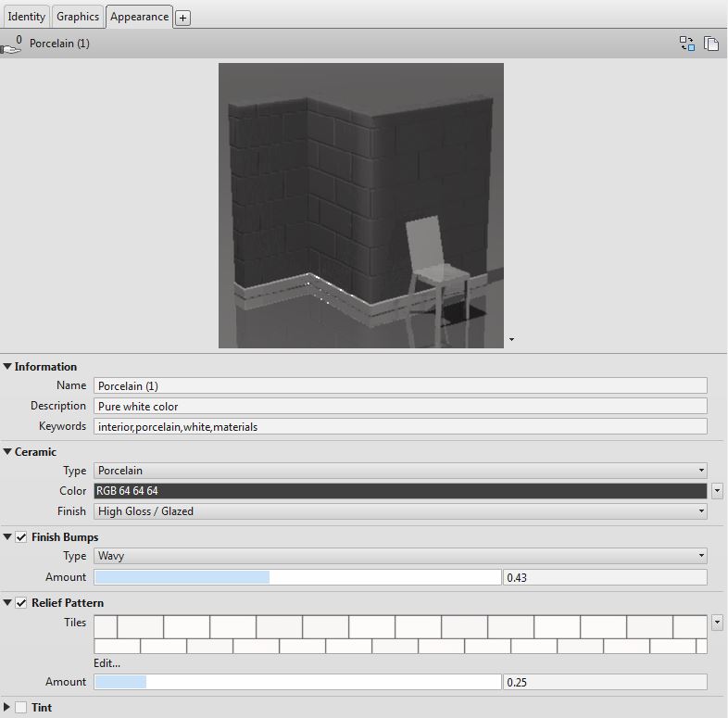Open the Finish High Gloss dropdown
This screenshot has height=718, width=728.
tap(400, 511)
